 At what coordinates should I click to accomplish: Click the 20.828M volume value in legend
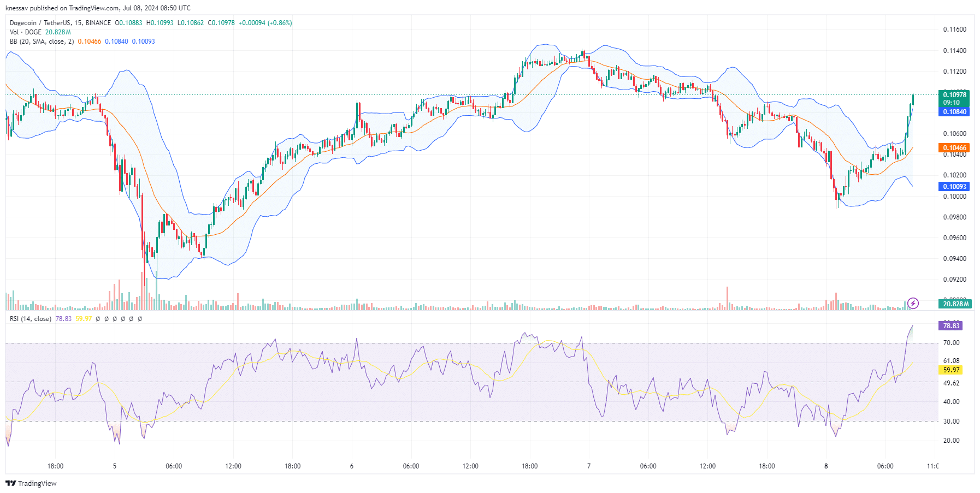click(x=58, y=32)
